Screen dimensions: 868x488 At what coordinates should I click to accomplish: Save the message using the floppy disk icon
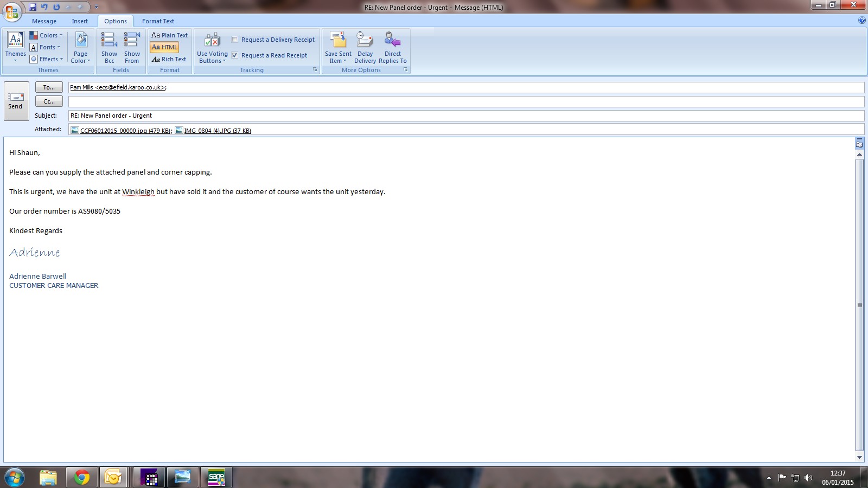[33, 7]
